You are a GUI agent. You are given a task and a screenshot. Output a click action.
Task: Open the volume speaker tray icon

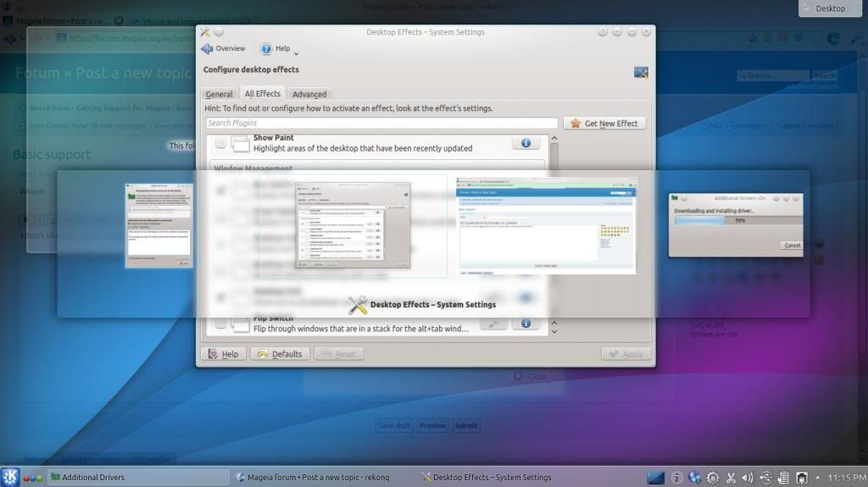(748, 477)
